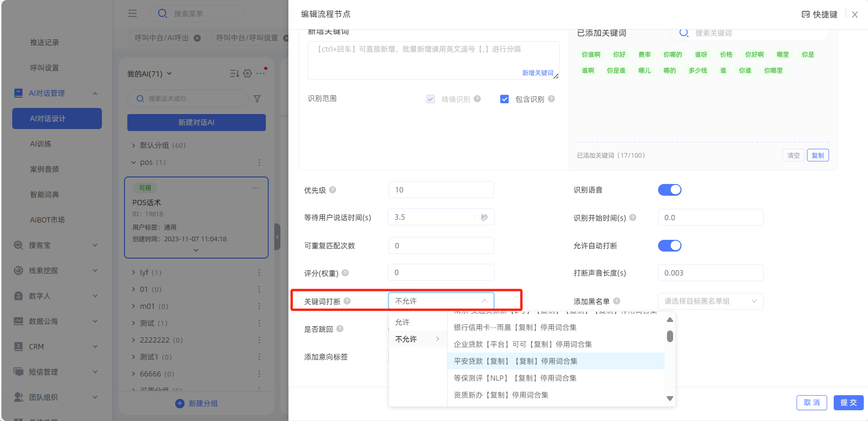Open the 测试 (1) group options menu
The width and height of the screenshot is (868, 421).
point(259,323)
